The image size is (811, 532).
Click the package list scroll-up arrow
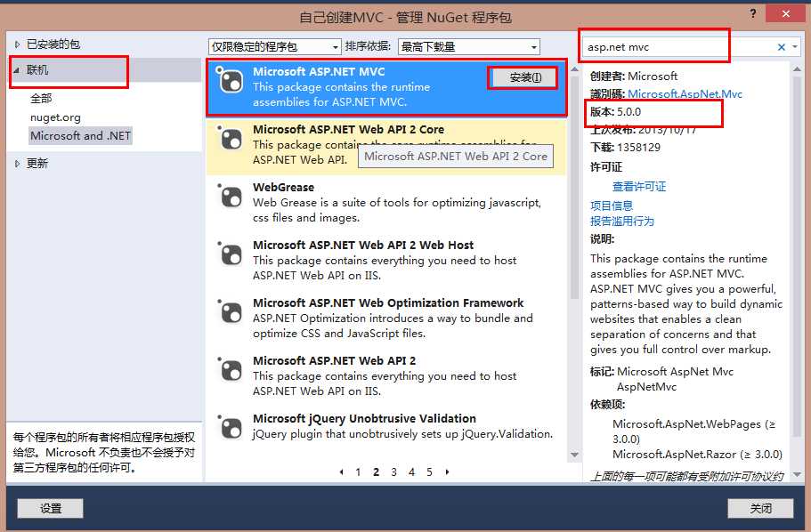click(574, 69)
